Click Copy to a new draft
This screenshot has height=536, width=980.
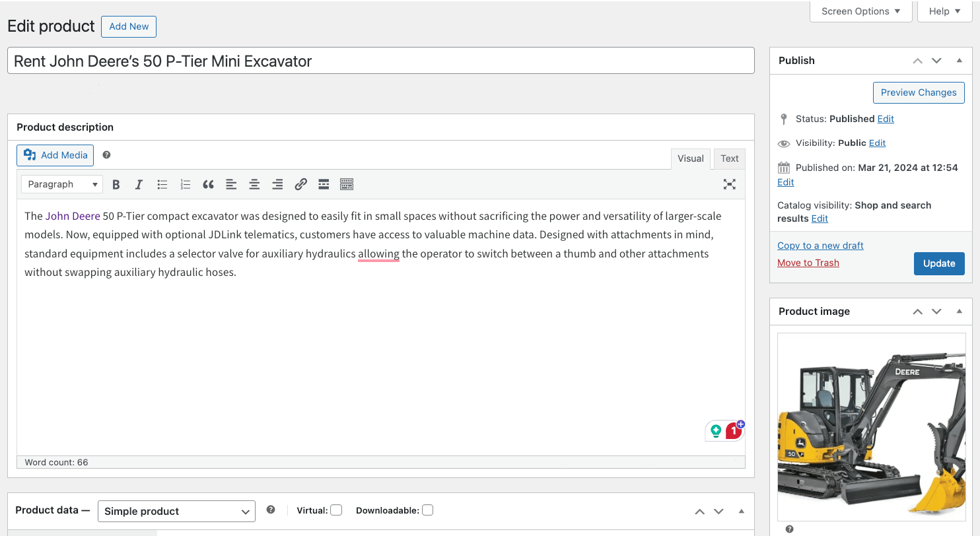pos(820,246)
